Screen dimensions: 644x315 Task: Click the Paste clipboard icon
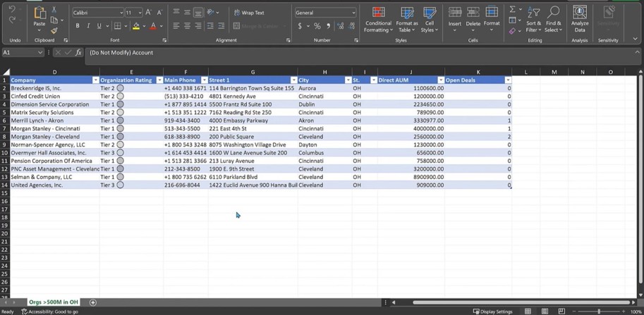(x=40, y=14)
